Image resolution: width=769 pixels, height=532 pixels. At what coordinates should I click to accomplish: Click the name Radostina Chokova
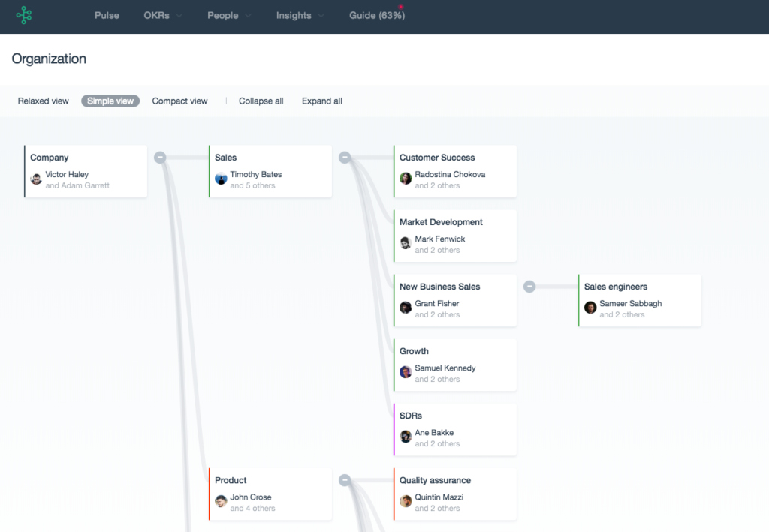point(450,174)
